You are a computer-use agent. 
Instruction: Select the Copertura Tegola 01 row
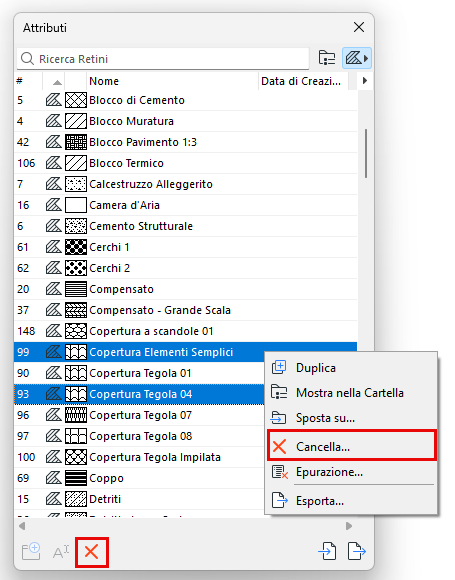139,373
